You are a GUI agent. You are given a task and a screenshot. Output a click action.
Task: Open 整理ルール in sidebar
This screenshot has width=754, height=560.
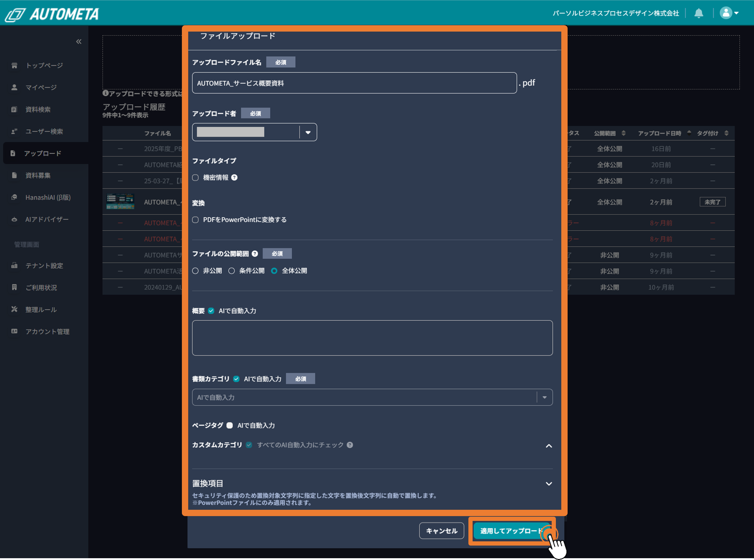point(41,309)
